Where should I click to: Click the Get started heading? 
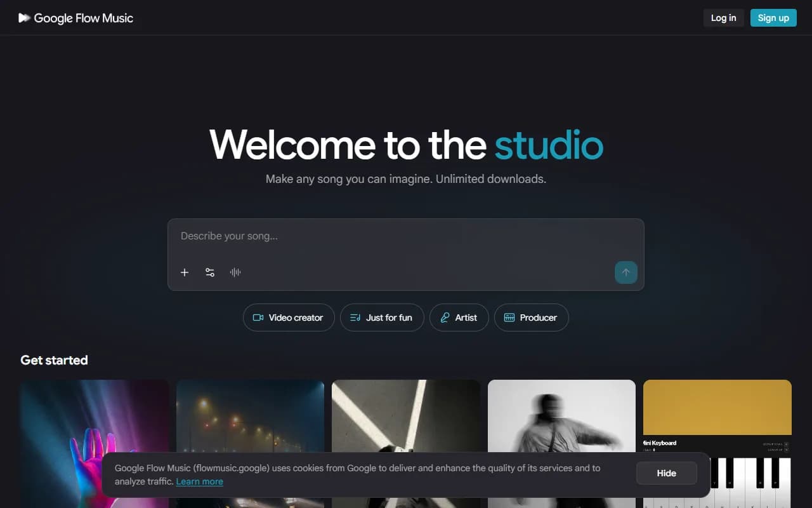click(54, 360)
